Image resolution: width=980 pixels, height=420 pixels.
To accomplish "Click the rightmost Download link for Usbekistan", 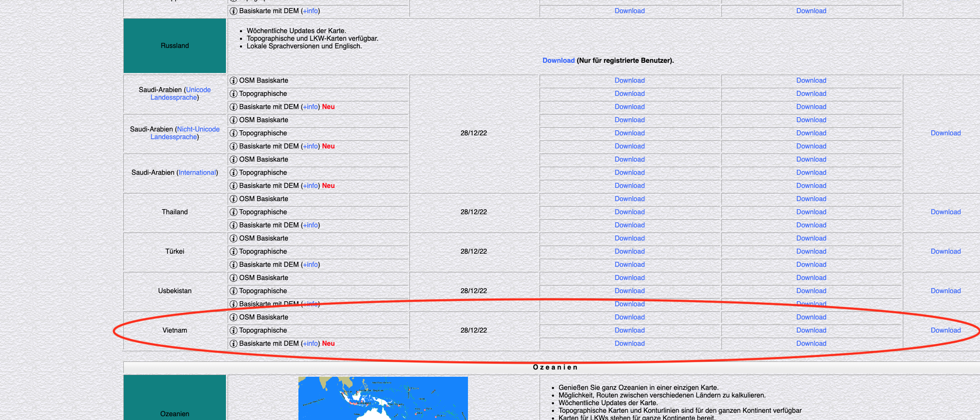I will coord(945,291).
